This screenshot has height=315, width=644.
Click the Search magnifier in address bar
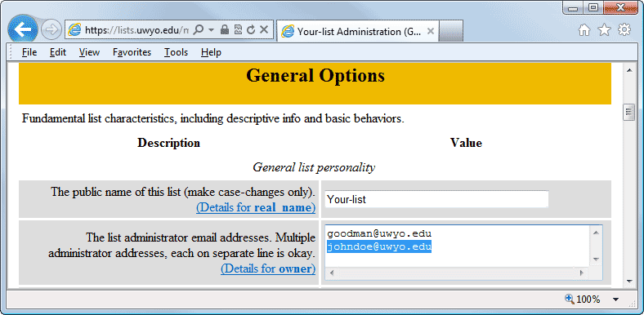click(199, 29)
